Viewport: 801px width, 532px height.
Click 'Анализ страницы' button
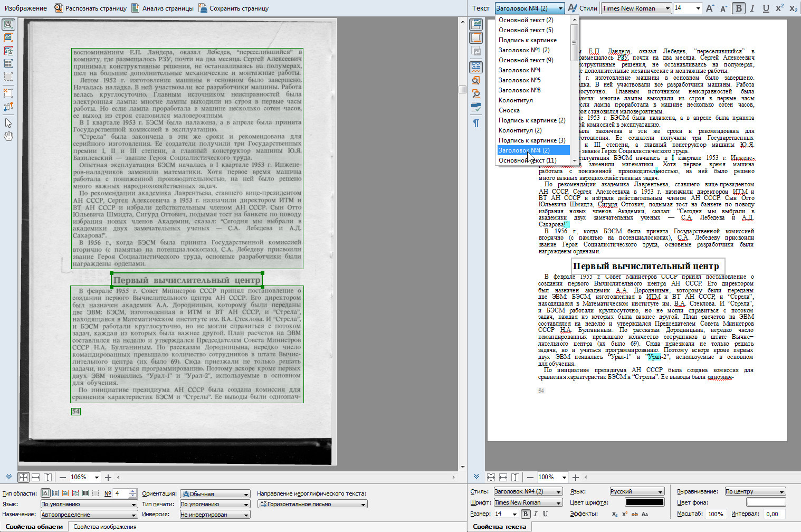pyautogui.click(x=163, y=8)
